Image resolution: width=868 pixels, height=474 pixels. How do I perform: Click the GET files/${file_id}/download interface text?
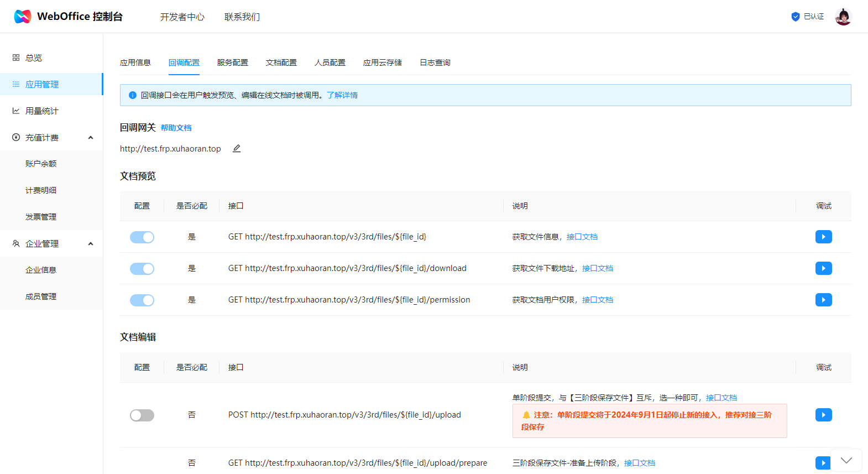[347, 268]
